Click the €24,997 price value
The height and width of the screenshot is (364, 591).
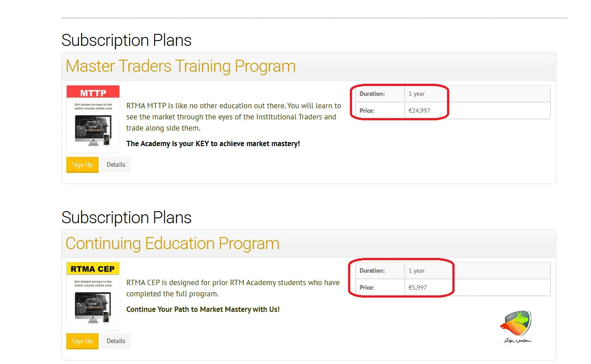419,110
